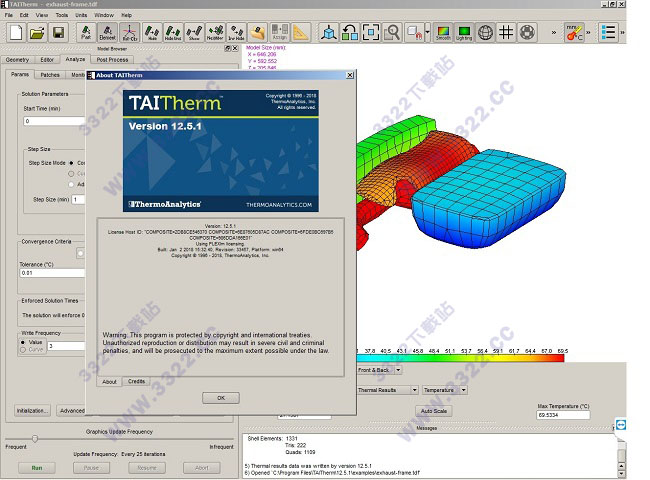Switch to the Geometry tab
The width and height of the screenshot is (650, 480).
(17, 60)
